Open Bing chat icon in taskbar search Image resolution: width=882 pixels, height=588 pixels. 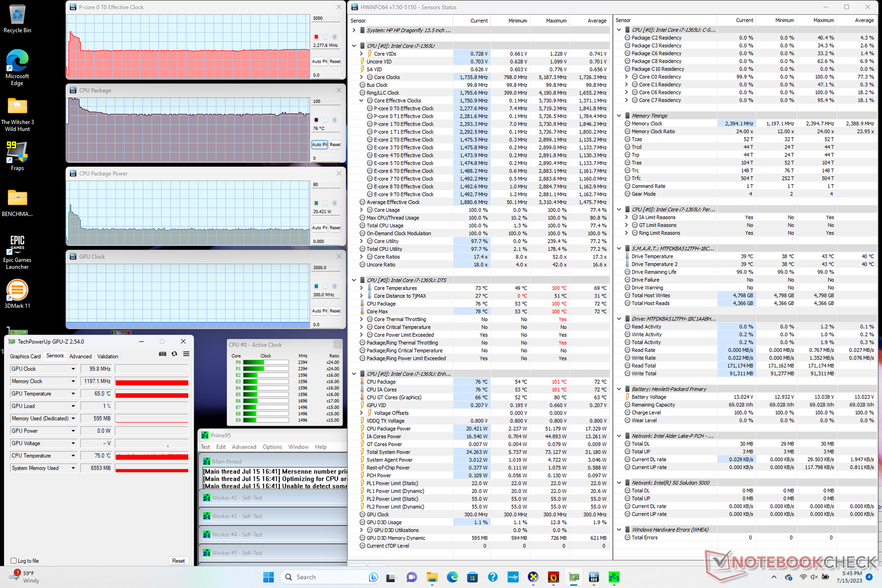pyautogui.click(x=373, y=577)
